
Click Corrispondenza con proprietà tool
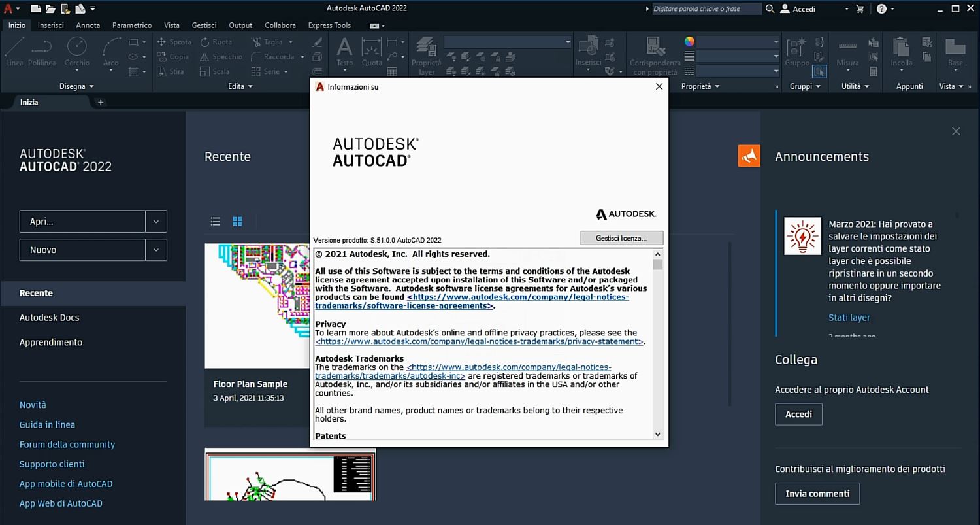pos(654,55)
